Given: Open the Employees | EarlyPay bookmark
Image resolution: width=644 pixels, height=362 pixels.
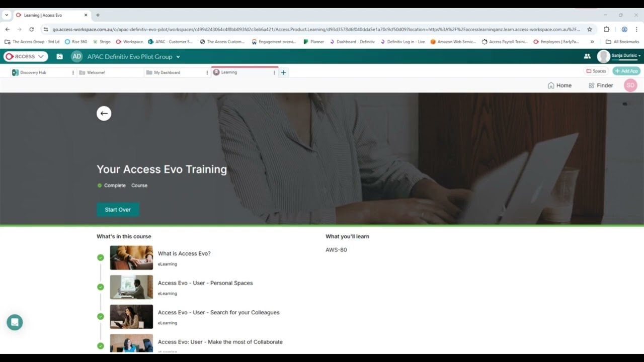Looking at the screenshot, I should coord(556,42).
